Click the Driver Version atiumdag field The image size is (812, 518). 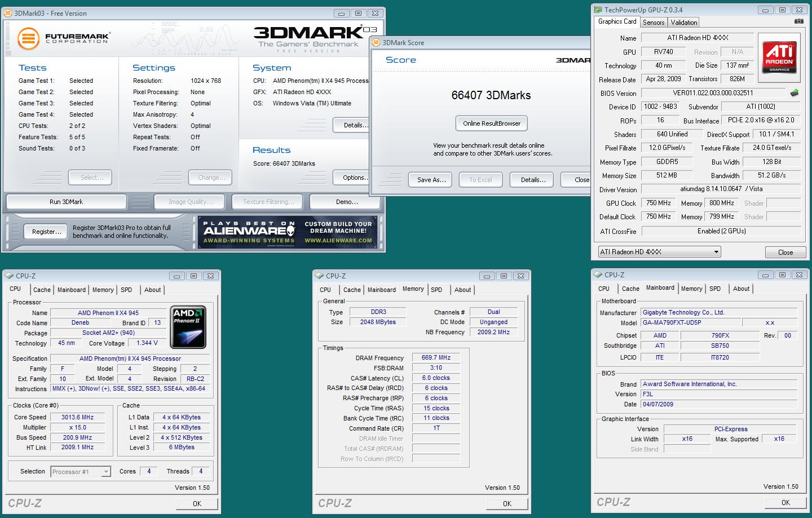tap(721, 189)
